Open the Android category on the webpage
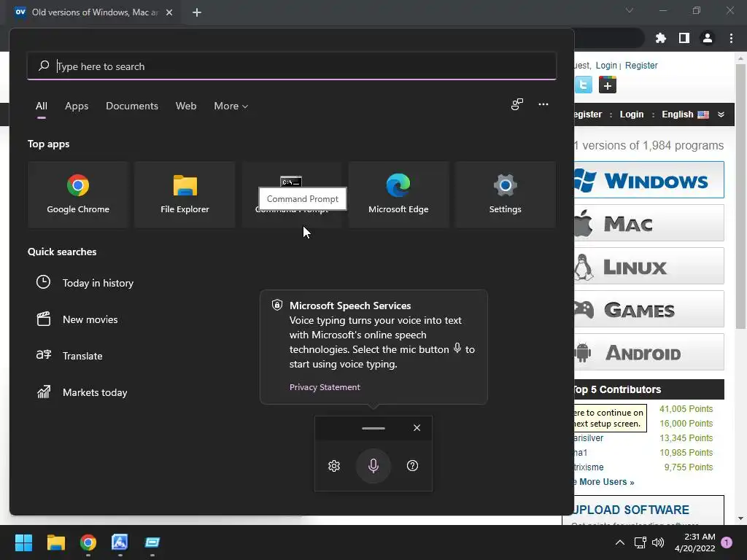The height and width of the screenshot is (560, 747). 649,352
